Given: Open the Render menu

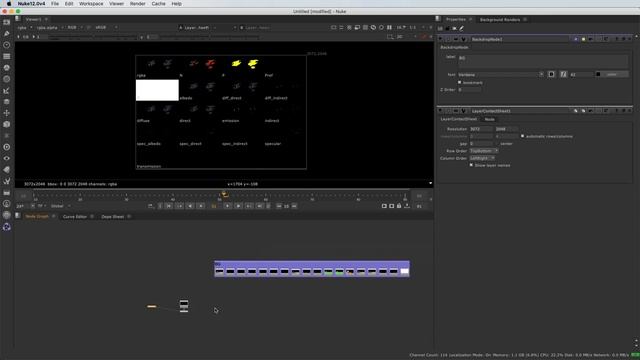Looking at the screenshot, I should coord(138,4).
